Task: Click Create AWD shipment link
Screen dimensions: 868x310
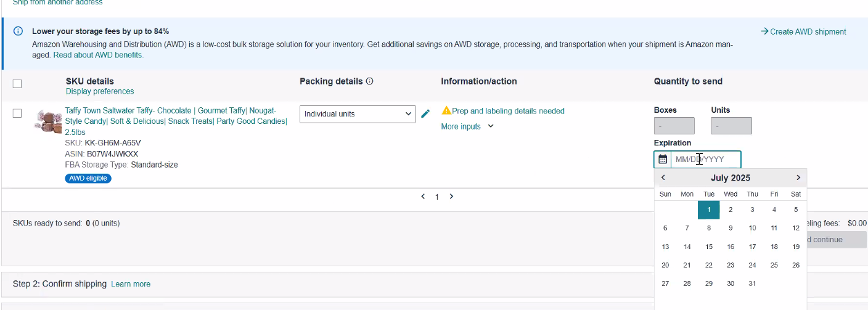Action: click(x=804, y=31)
